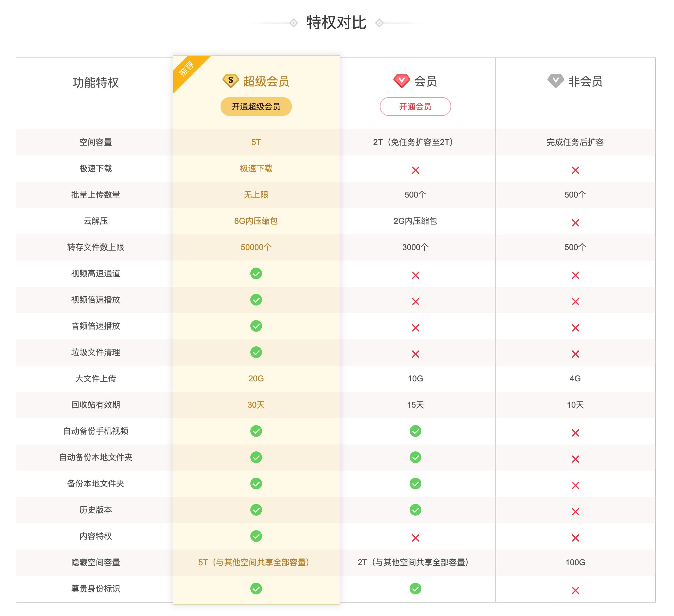Click the 5T storage value for 超级会员
The height and width of the screenshot is (616, 674).
(x=256, y=142)
